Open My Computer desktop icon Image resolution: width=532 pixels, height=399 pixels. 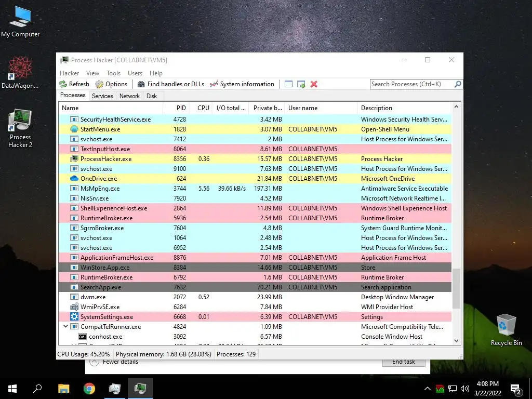20,22
